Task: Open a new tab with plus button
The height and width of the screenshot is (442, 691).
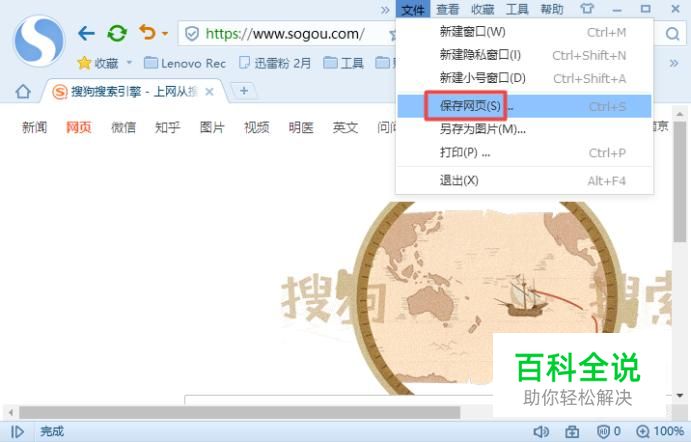Action: [x=244, y=91]
